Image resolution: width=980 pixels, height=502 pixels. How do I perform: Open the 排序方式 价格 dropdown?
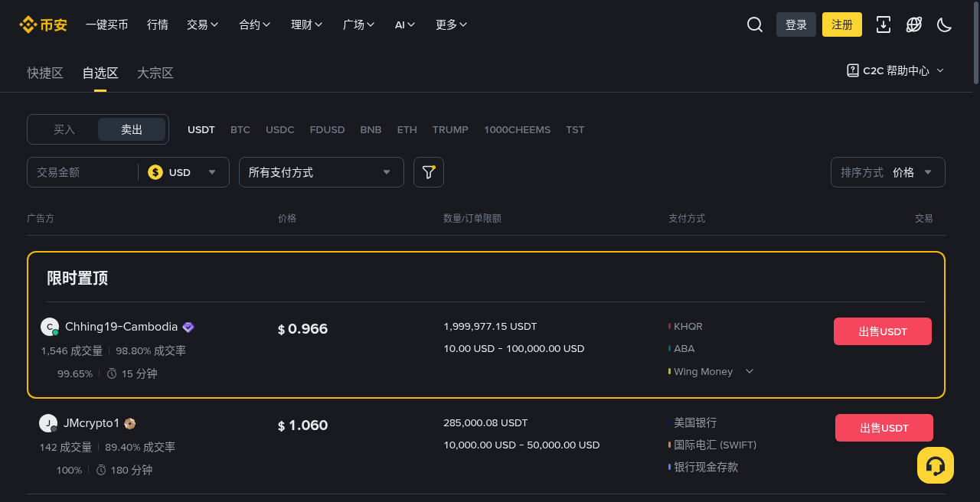point(888,172)
